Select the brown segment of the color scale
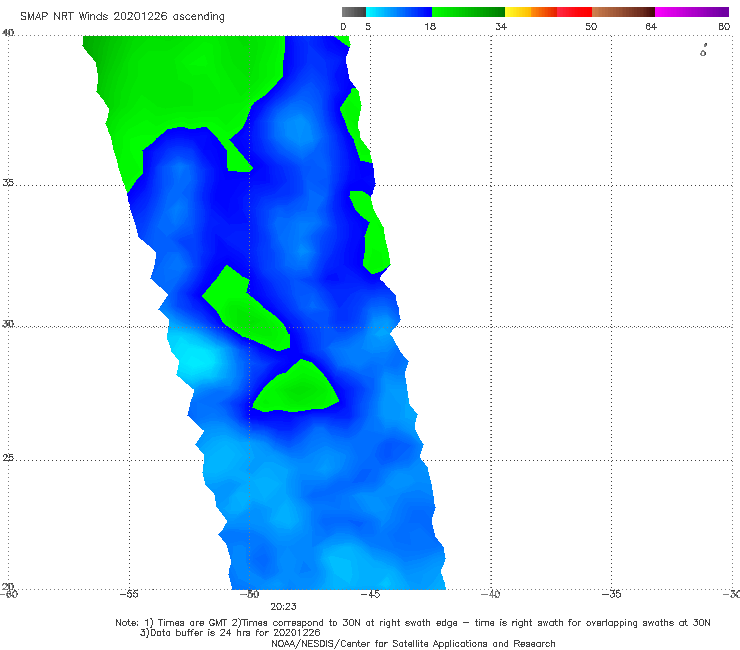Screen dimensions: 740x650 623,12
